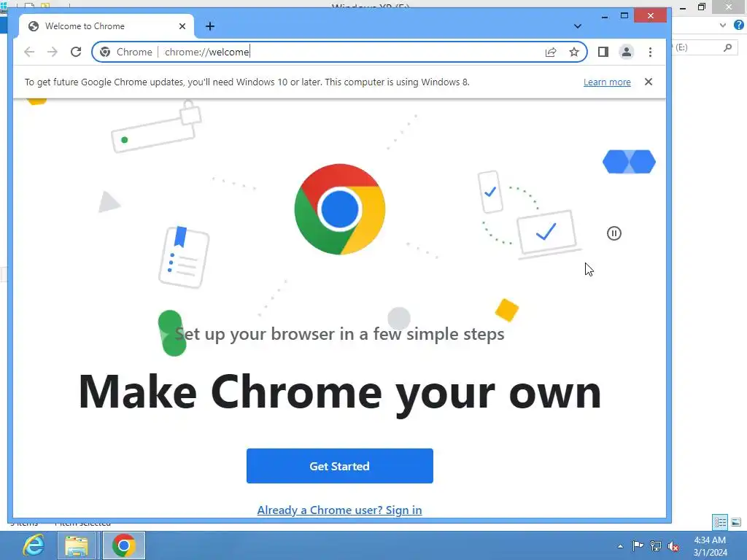
Task: Open the taskbar clock and date
Action: coord(711,545)
